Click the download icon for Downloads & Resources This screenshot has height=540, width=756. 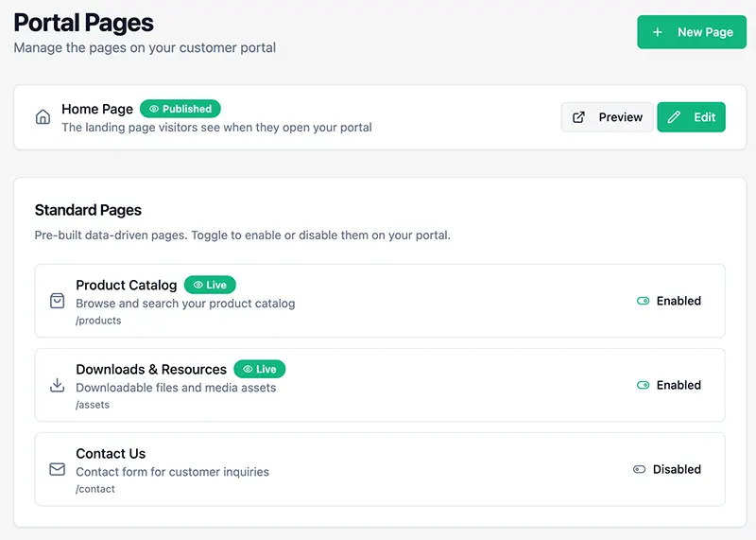(57, 385)
